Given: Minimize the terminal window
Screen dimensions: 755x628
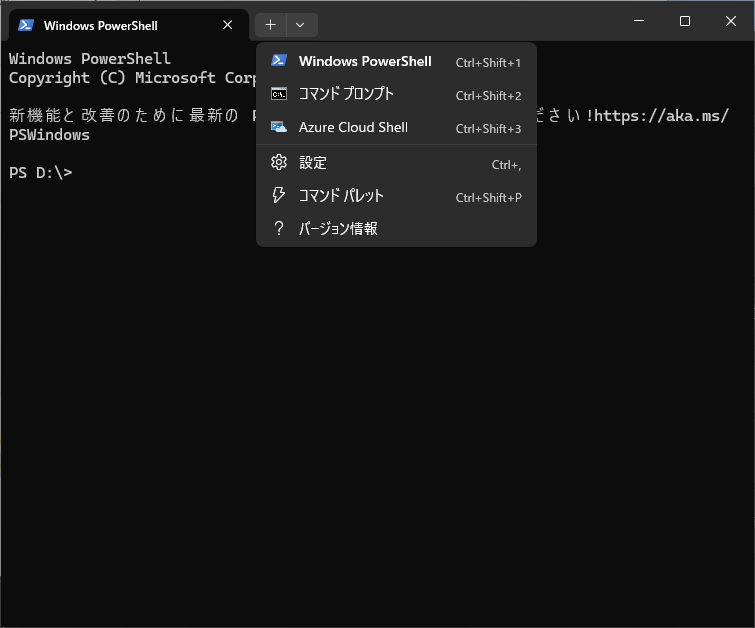Looking at the screenshot, I should 639,21.
